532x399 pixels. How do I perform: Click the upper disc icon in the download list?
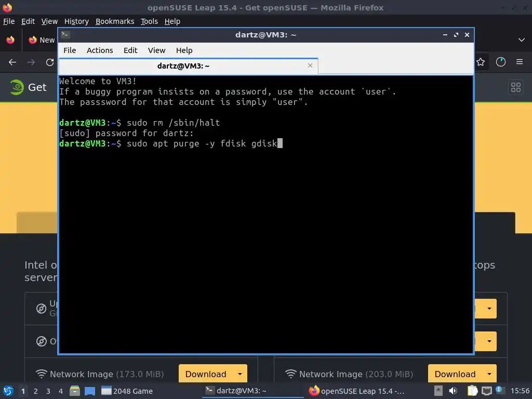[42, 309]
